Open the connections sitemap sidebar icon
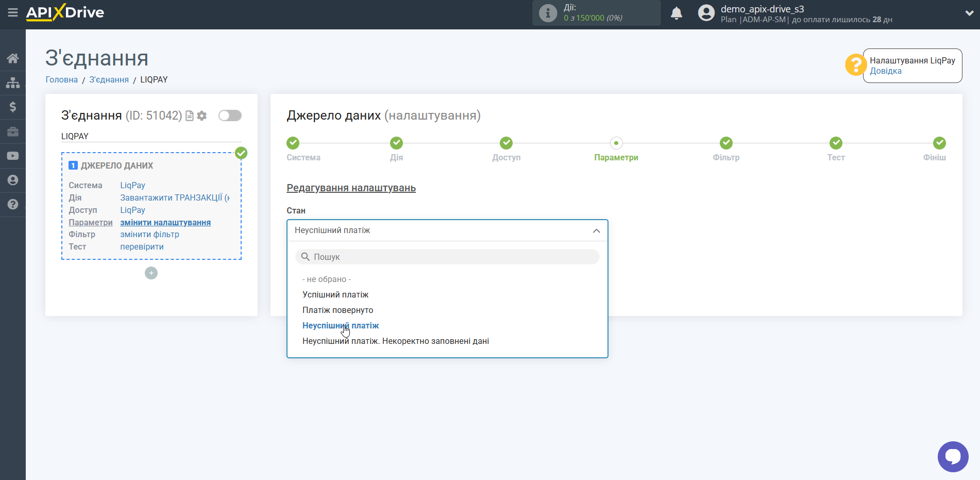The image size is (980, 480). (x=13, y=82)
